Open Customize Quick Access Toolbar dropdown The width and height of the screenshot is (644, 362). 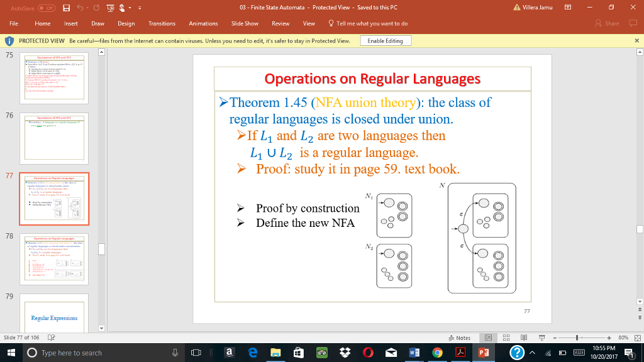pos(140,8)
